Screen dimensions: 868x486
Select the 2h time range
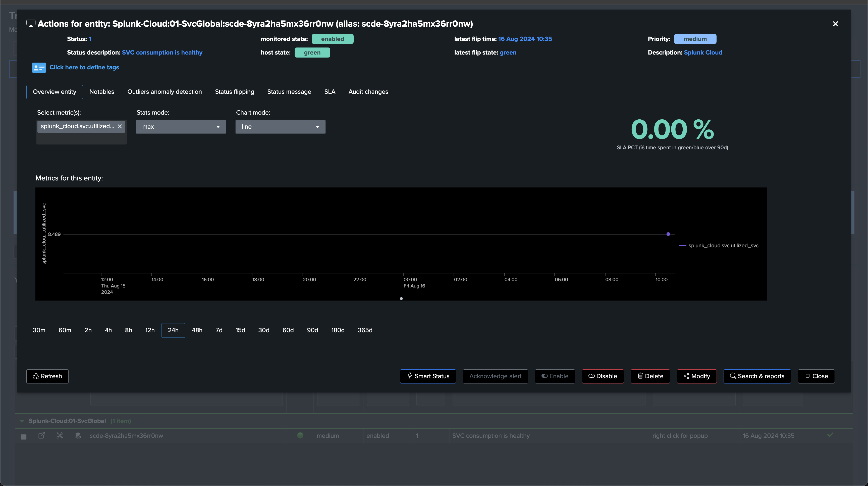(x=88, y=330)
